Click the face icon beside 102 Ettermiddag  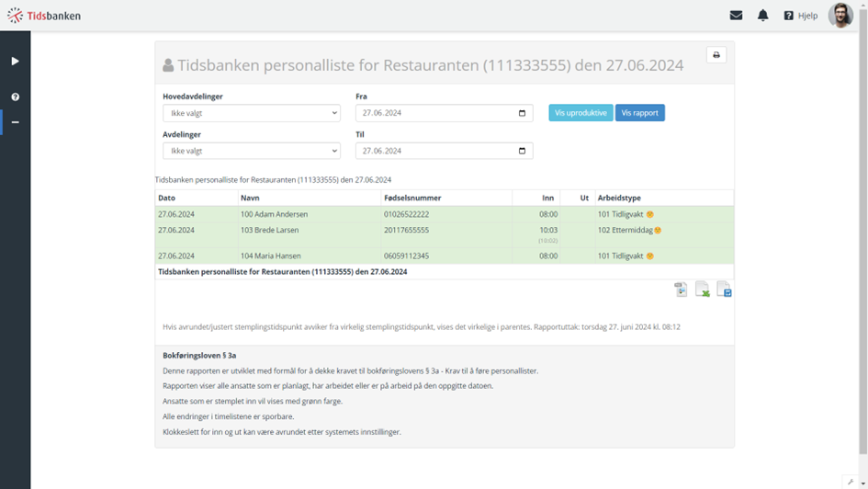[x=658, y=231]
